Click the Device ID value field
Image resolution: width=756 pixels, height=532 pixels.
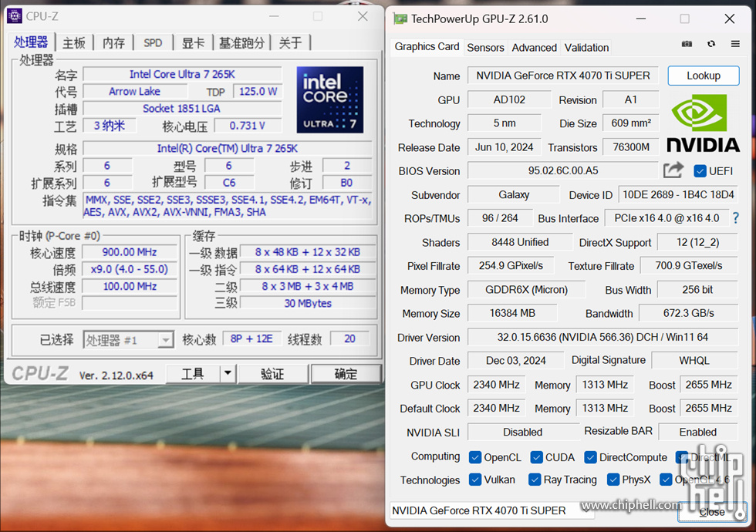click(x=678, y=194)
